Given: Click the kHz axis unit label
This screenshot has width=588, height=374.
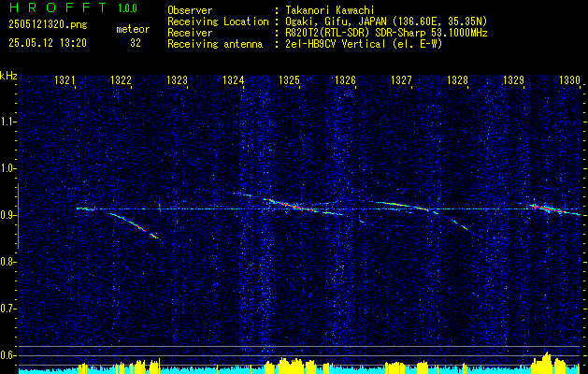Looking at the screenshot, I should click(x=8, y=76).
